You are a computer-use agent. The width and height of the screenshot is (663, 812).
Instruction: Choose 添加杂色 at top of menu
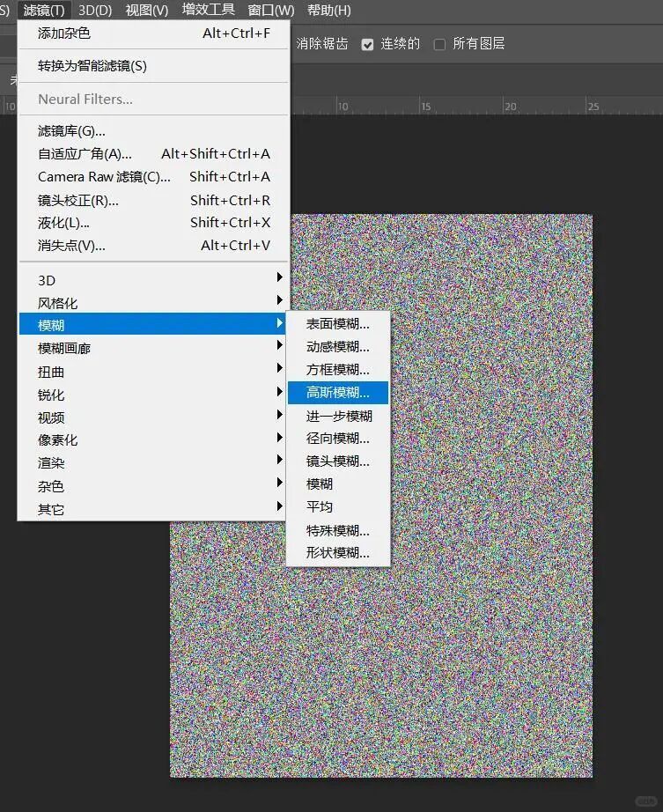point(153,33)
